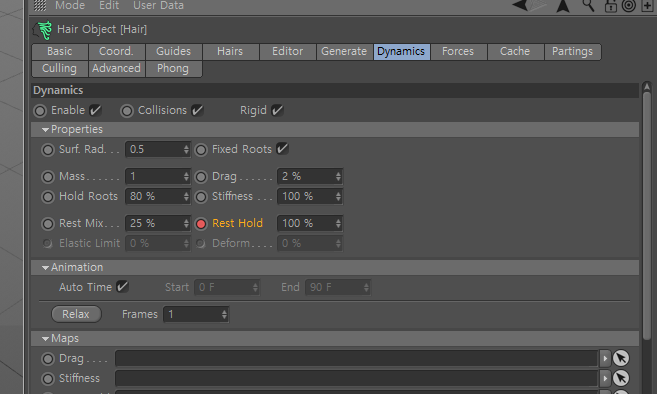
Task: Uncheck the Rigid checkbox
Action: (x=277, y=110)
